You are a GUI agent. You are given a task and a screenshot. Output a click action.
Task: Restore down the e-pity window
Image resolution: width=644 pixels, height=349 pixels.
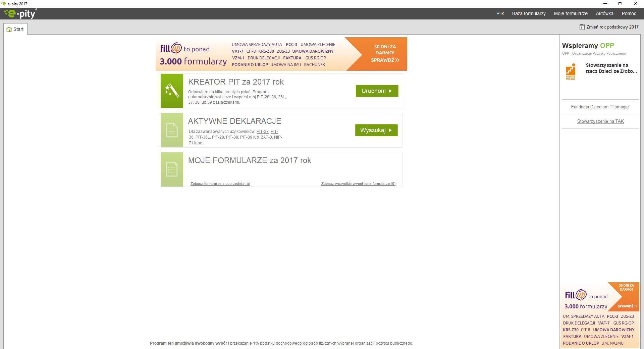coord(620,4)
